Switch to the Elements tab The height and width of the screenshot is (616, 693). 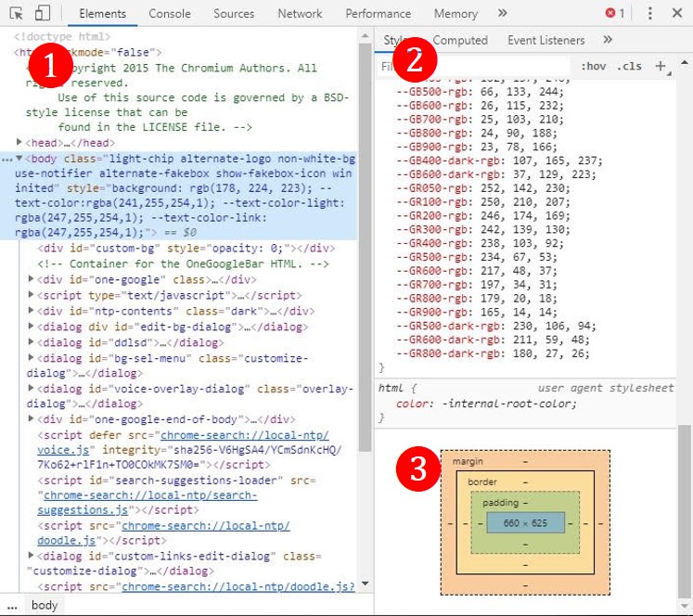coord(103,14)
